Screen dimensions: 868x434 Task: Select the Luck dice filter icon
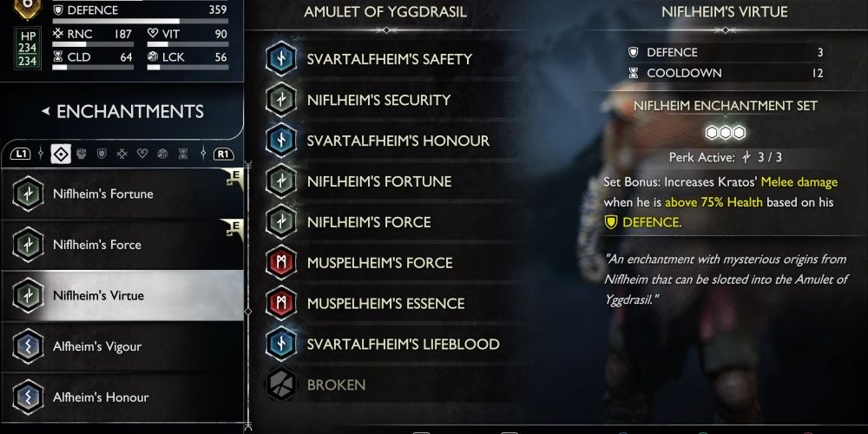163,154
